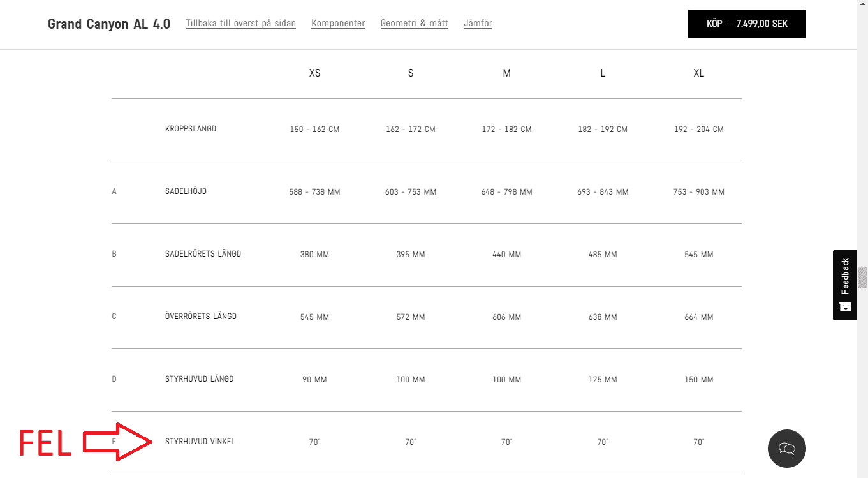The image size is (868, 478).
Task: Click the 753 - 903 MM value
Action: click(x=699, y=192)
